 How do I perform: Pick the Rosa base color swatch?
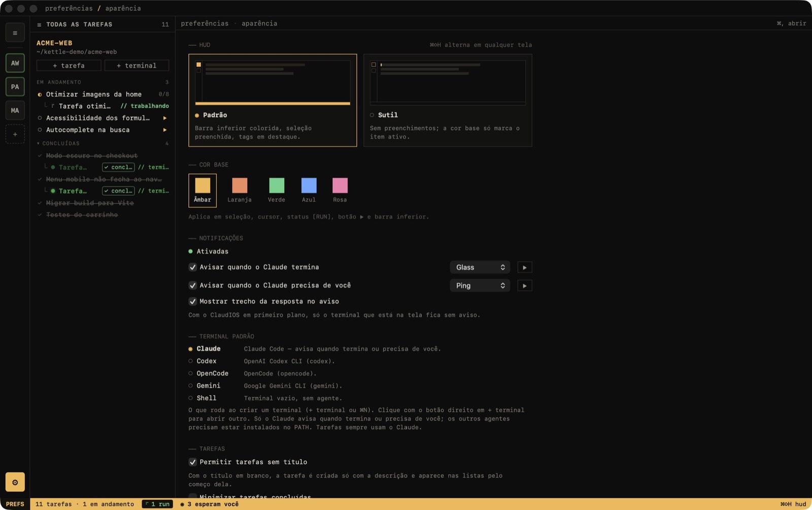[x=340, y=190]
